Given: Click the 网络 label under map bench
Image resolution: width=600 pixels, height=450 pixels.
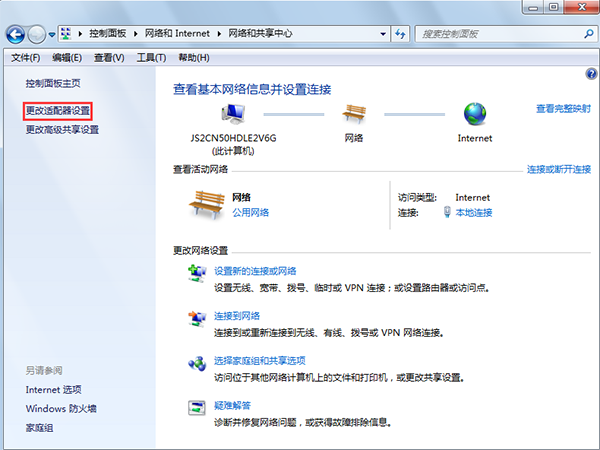Looking at the screenshot, I should [354, 138].
